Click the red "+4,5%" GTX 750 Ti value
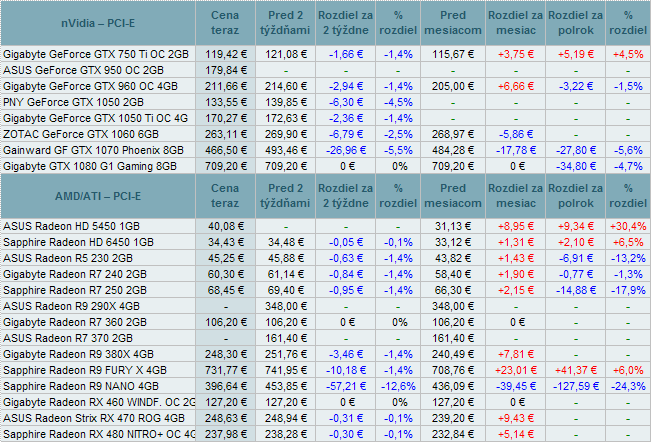The image size is (651, 442). pyautogui.click(x=628, y=54)
